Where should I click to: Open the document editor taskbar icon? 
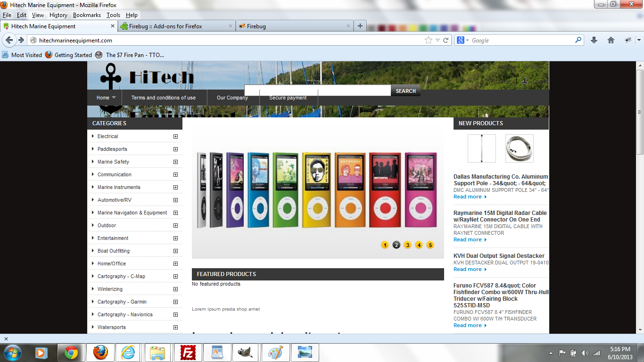(x=217, y=352)
